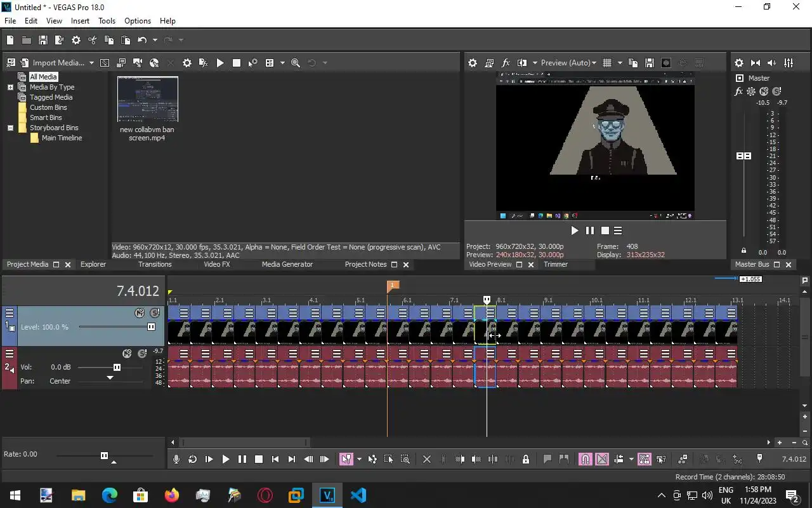Toggle Split Screen View in preview toolbar
This screenshot has width=812, height=508.
coord(522,63)
